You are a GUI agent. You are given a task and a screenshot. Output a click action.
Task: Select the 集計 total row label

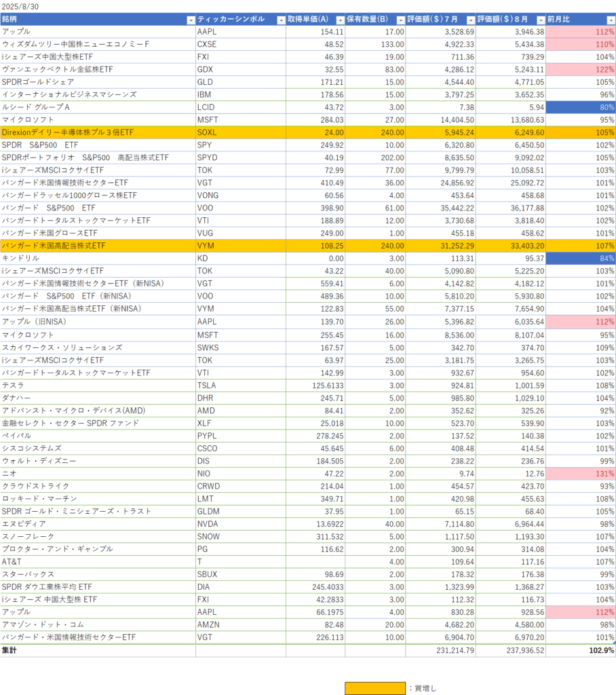tap(98, 650)
